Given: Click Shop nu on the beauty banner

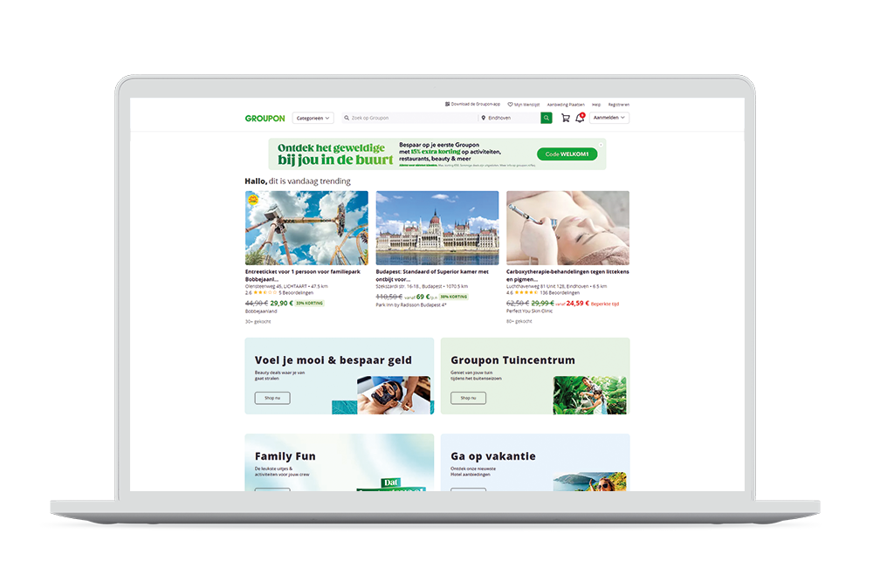Looking at the screenshot, I should tap(272, 398).
